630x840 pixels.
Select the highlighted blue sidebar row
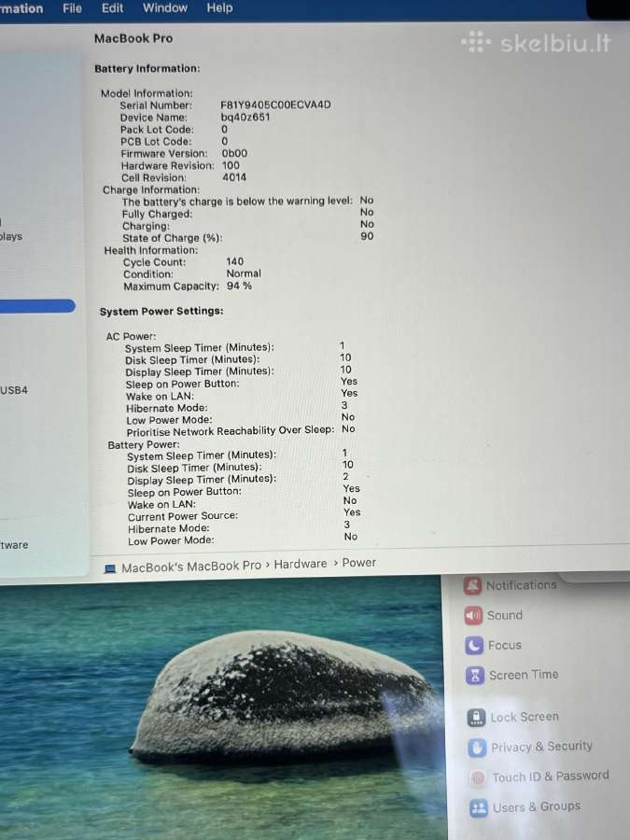click(36, 306)
